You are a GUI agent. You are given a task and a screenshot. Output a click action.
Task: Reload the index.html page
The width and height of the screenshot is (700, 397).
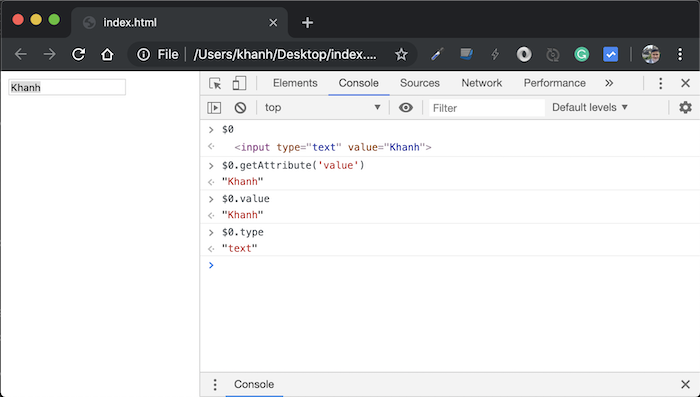tap(79, 54)
